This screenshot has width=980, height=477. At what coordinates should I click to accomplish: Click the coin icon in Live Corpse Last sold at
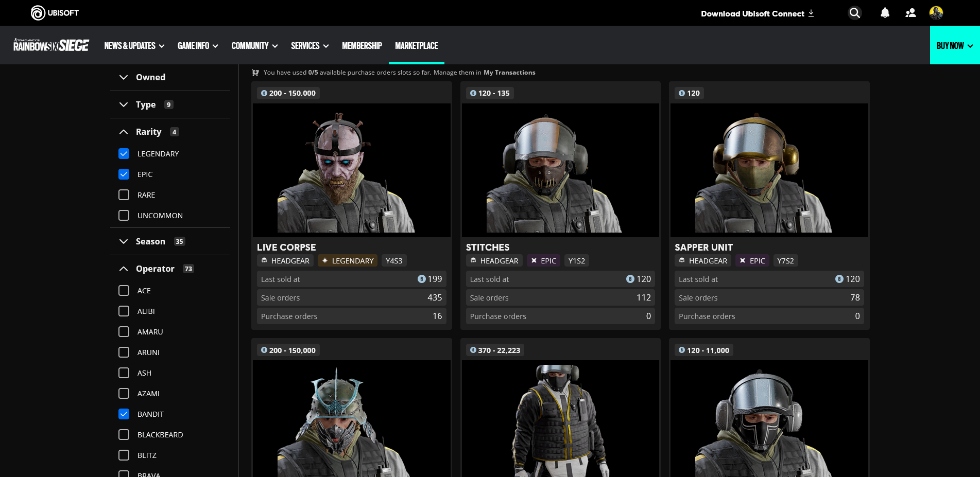422,279
